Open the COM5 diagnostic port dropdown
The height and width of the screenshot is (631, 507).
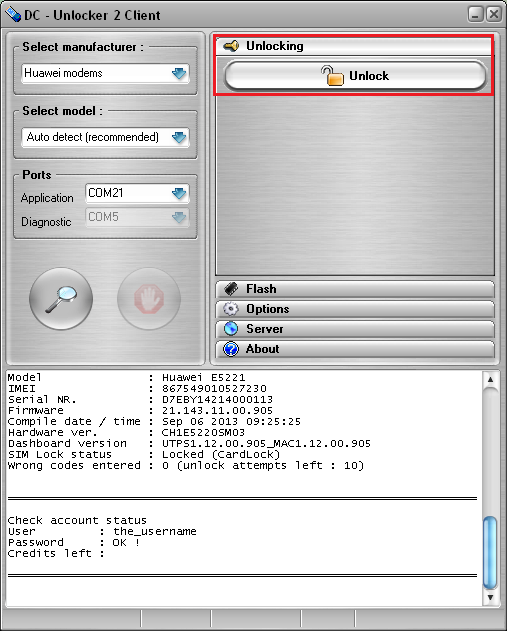[x=137, y=217]
